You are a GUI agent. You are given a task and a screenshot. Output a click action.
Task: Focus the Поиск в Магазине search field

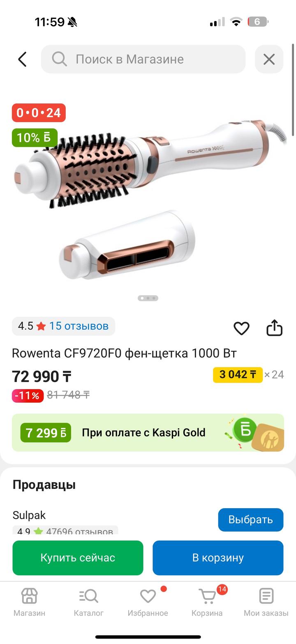[x=143, y=59]
